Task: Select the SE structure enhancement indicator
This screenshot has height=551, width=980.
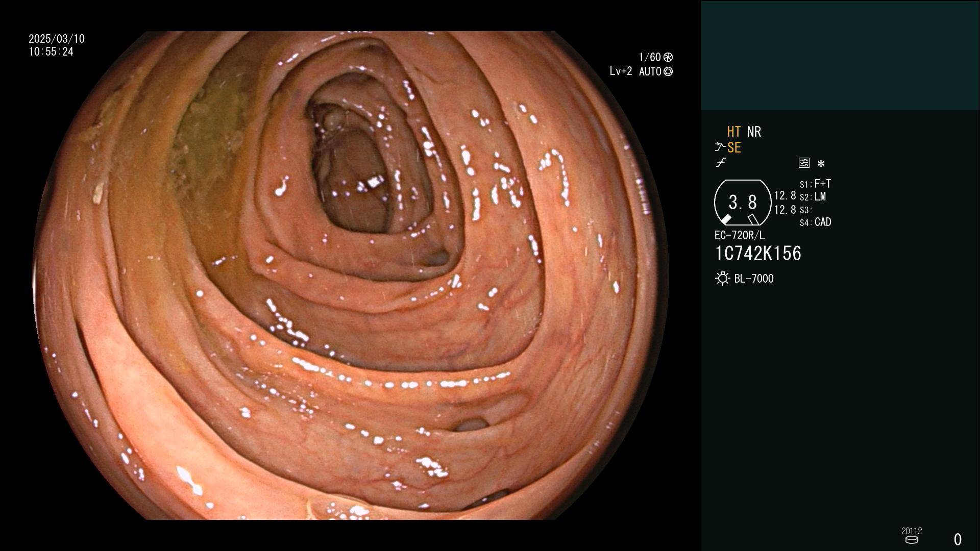Action: [x=734, y=148]
